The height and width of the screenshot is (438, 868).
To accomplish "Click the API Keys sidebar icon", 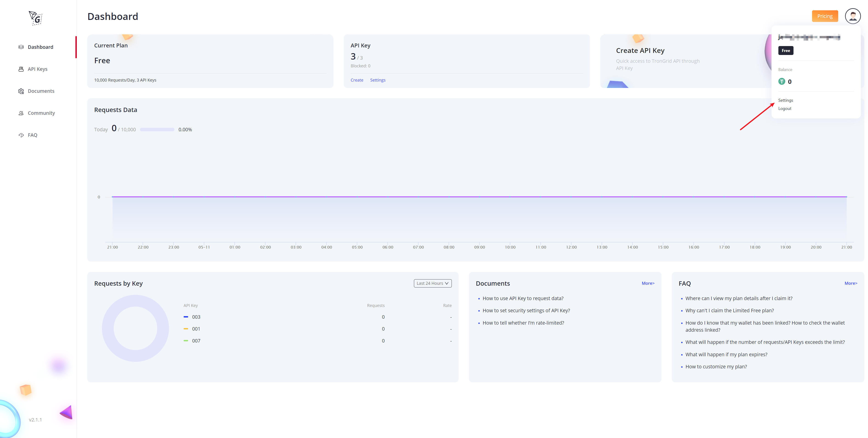I will 21,69.
